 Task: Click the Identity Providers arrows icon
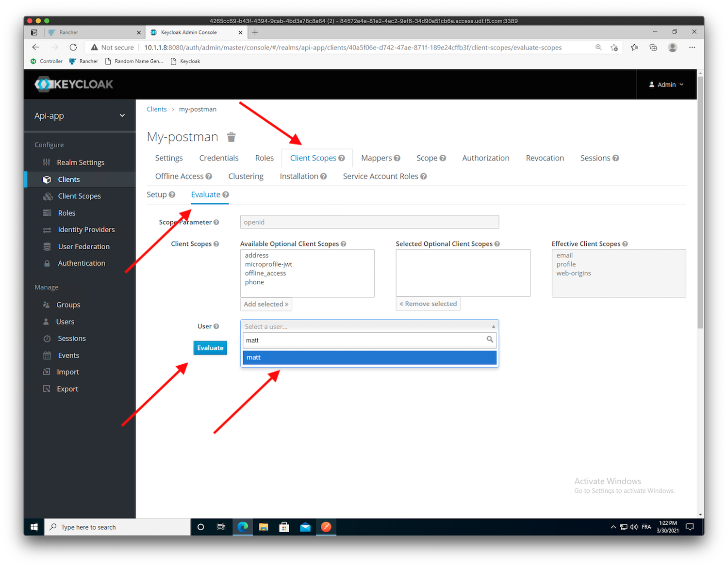click(x=47, y=230)
